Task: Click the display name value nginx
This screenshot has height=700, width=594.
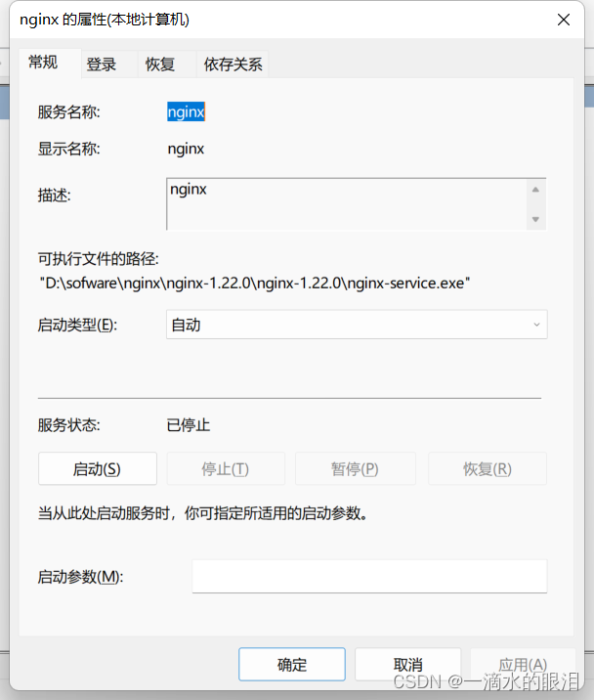Action: 186,149
